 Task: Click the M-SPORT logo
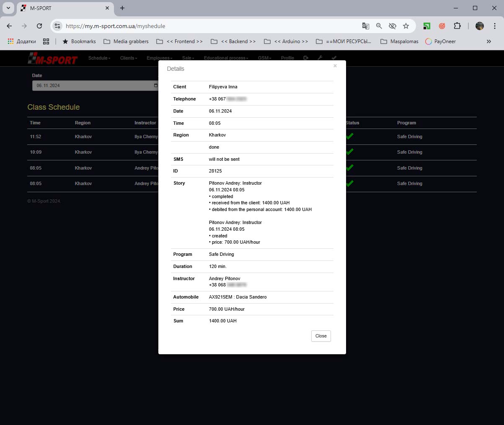pos(53,59)
